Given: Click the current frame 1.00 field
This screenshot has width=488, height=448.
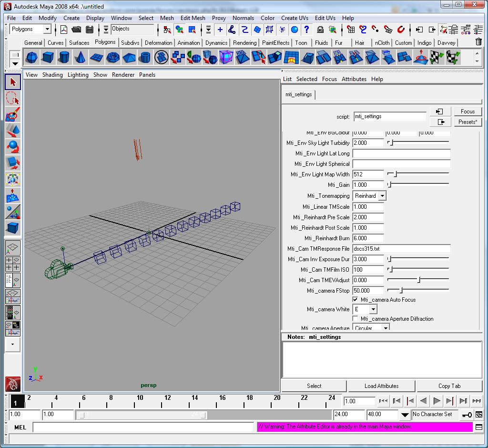Looking at the screenshot, I should pyautogui.click(x=359, y=401).
